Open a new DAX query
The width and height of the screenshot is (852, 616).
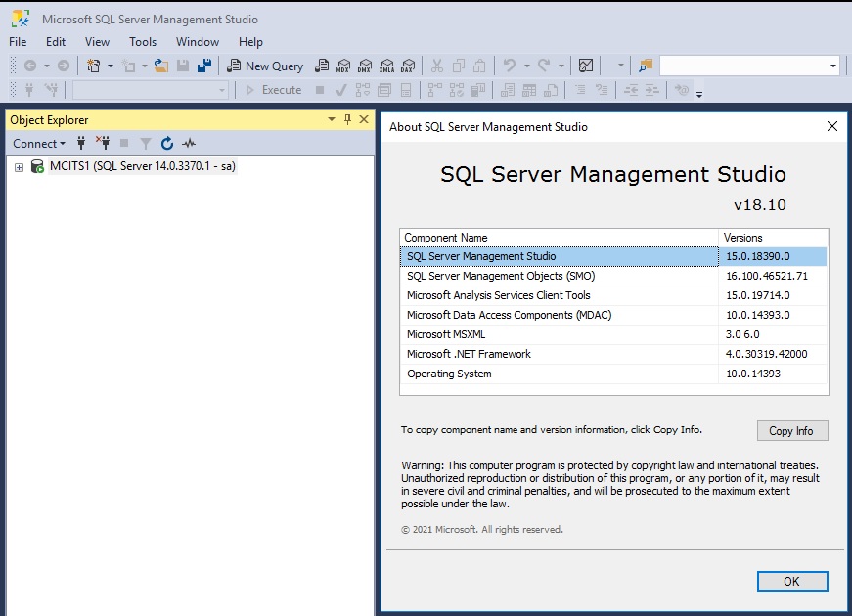(x=408, y=66)
